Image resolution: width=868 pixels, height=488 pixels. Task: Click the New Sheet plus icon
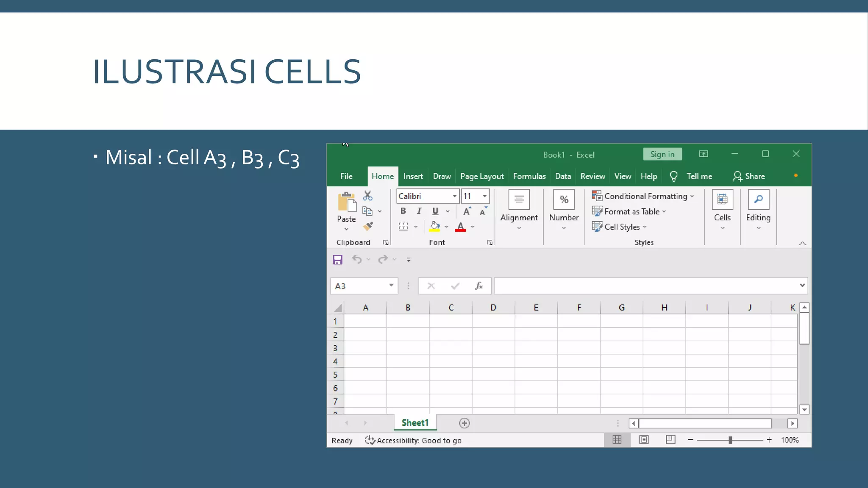pos(464,423)
